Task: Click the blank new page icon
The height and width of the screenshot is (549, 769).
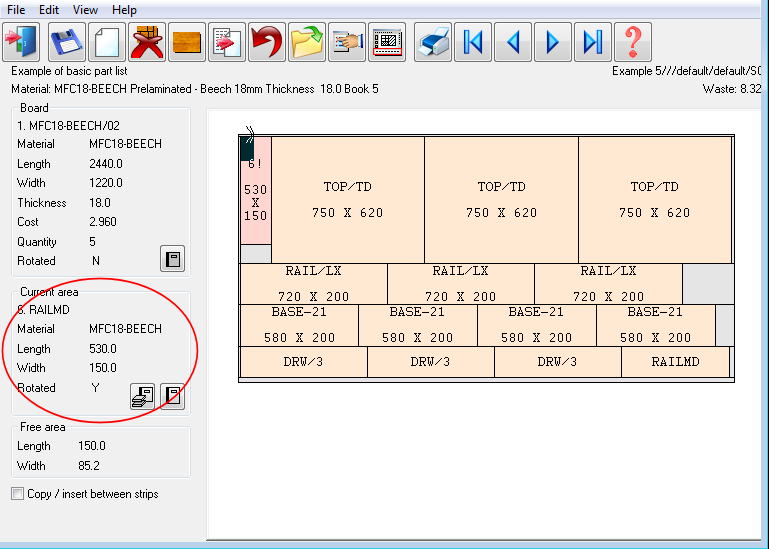Action: [x=107, y=42]
